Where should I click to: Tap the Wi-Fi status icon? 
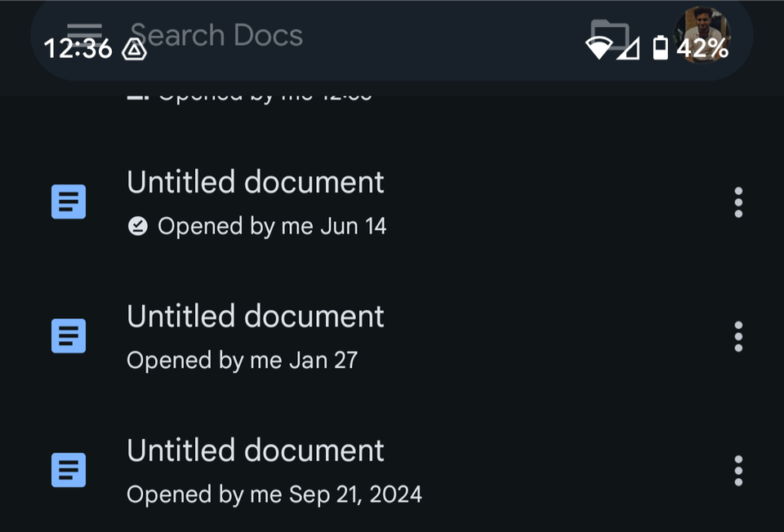tap(599, 48)
